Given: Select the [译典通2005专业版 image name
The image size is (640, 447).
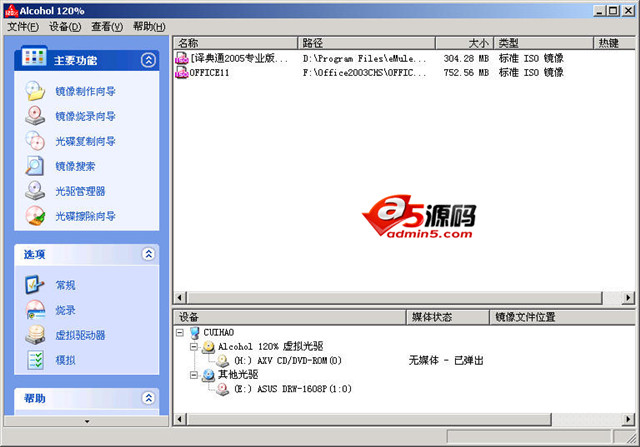Looking at the screenshot, I should (239, 58).
